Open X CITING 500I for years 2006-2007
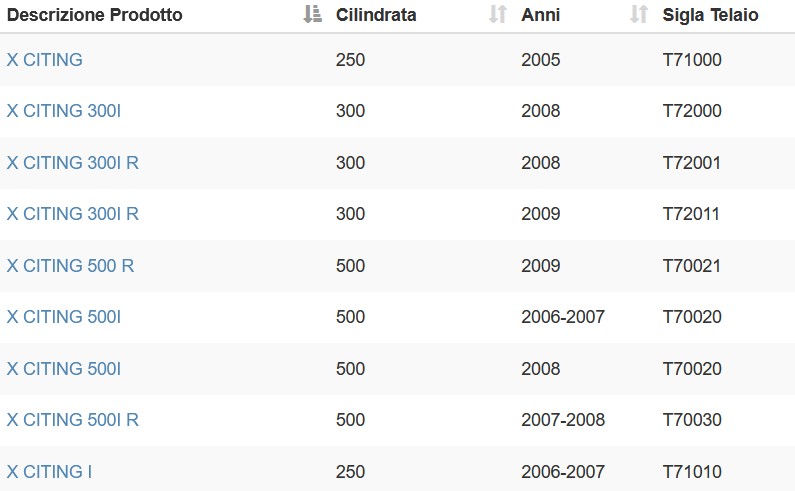The image size is (795, 491). [64, 317]
